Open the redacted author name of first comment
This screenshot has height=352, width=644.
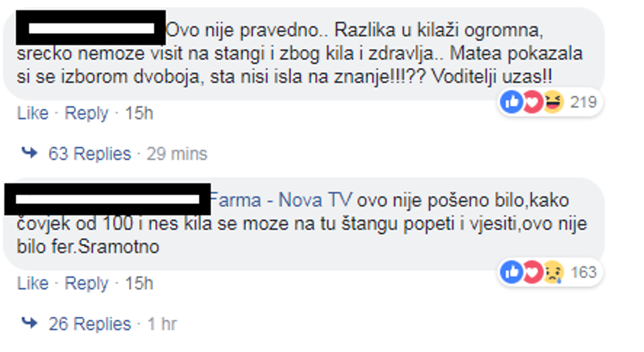pos(91,28)
